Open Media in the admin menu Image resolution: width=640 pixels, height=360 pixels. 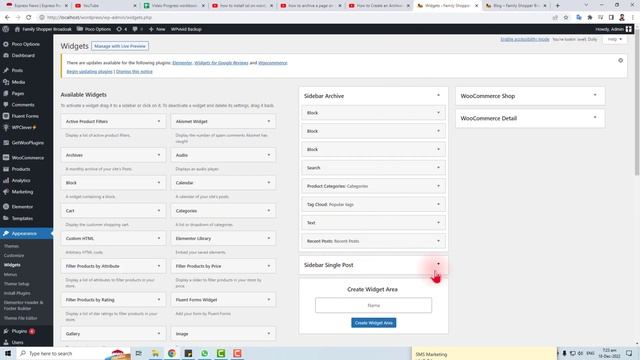point(18,82)
